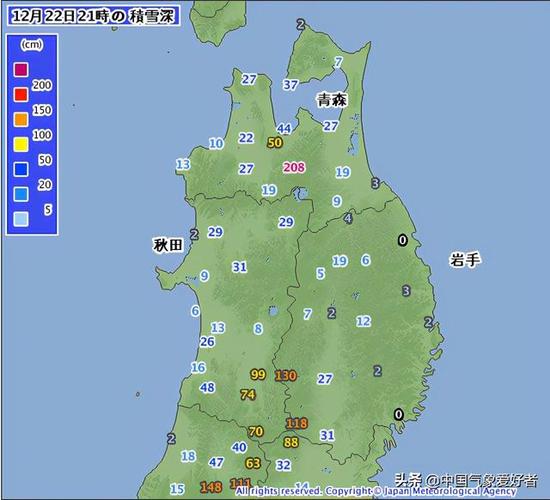550x500 pixels.
Task: Select the yellow legend swatch
Action: tap(21, 145)
